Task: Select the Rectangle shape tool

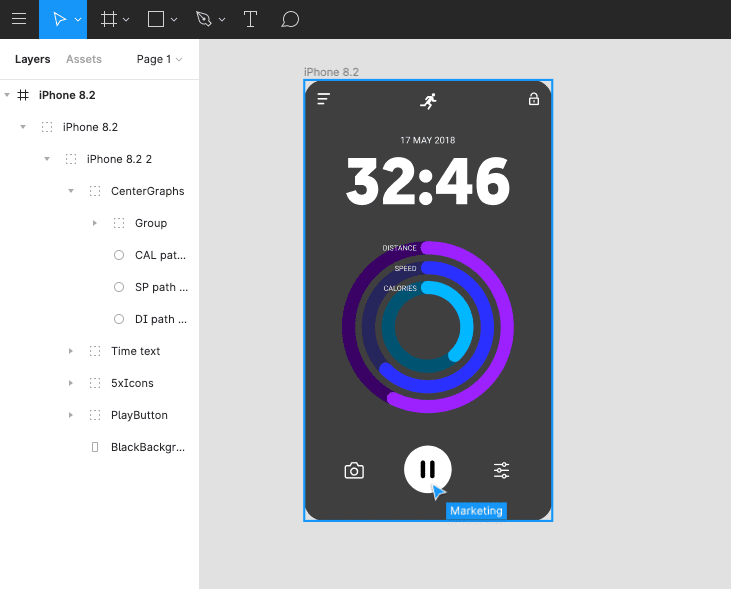Action: point(156,19)
